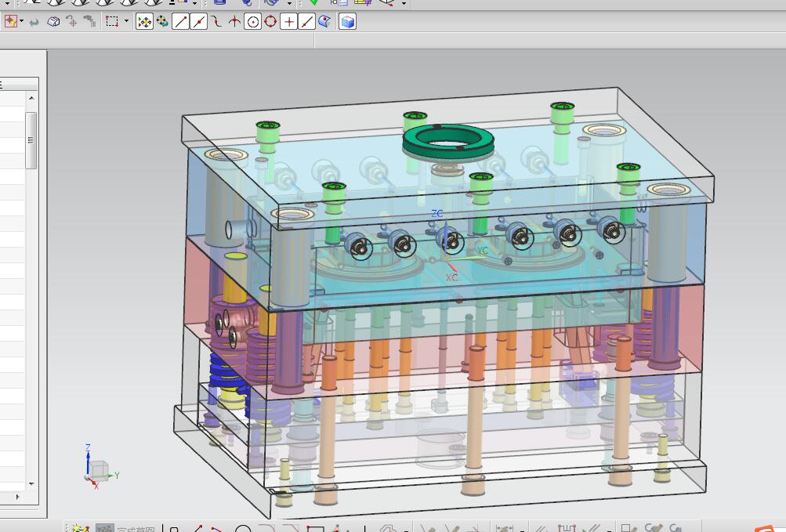Viewport: 786px width, 532px height.
Task: Enable the Existing Point snap icon
Action: (288, 22)
